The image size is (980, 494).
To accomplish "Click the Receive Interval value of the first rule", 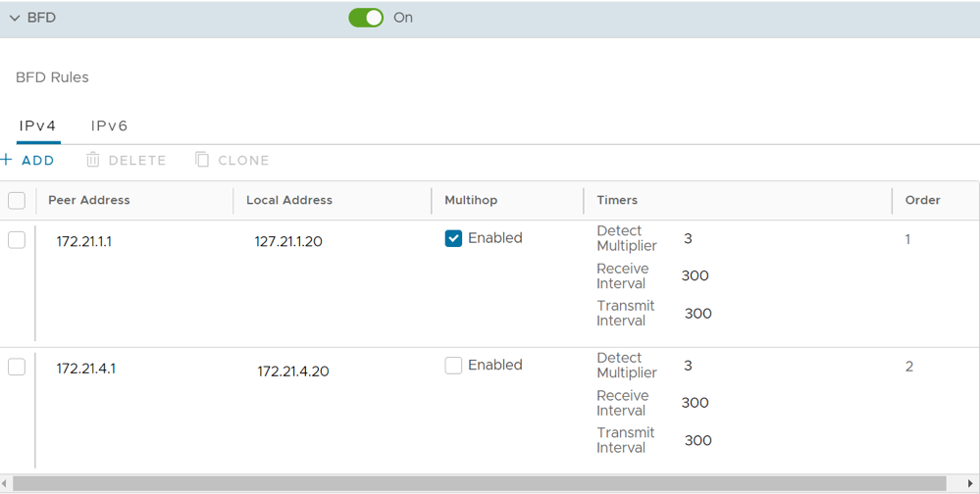I will point(695,276).
